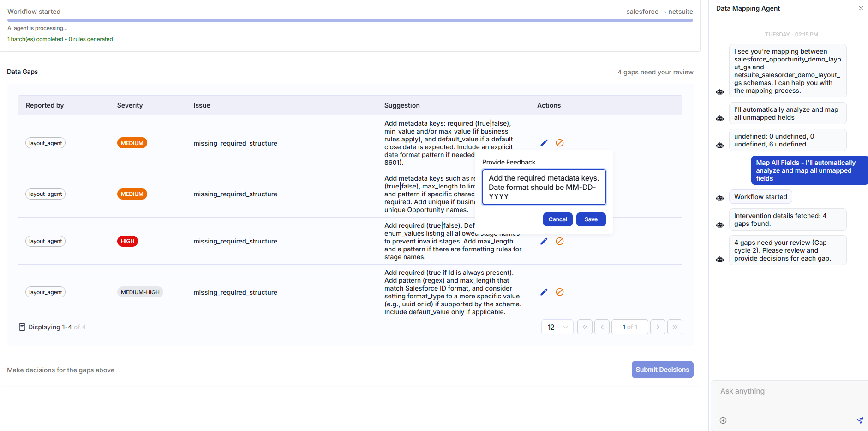Viewport: 868px width, 431px height.
Task: Click the salesforce → netsuite label
Action: (659, 12)
